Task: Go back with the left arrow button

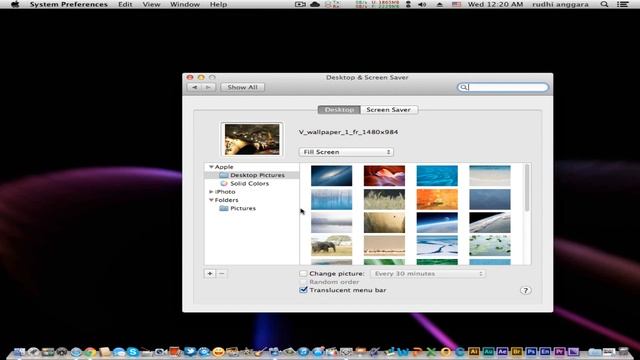Action: point(194,87)
